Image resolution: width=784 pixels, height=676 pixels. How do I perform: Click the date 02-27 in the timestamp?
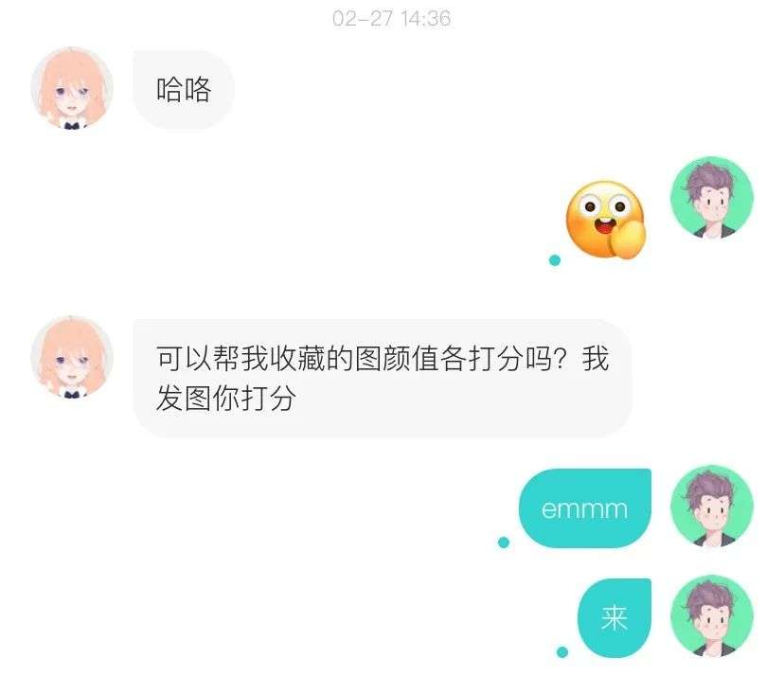pyautogui.click(x=363, y=19)
